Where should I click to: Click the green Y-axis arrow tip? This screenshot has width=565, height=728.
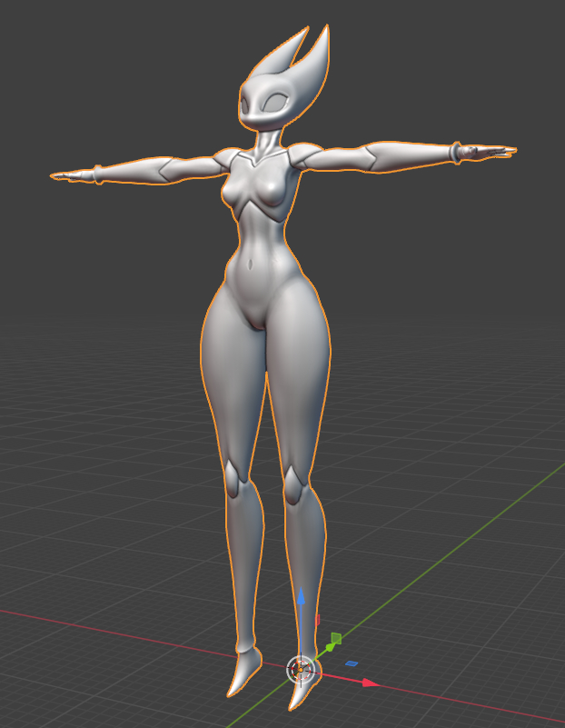329,646
